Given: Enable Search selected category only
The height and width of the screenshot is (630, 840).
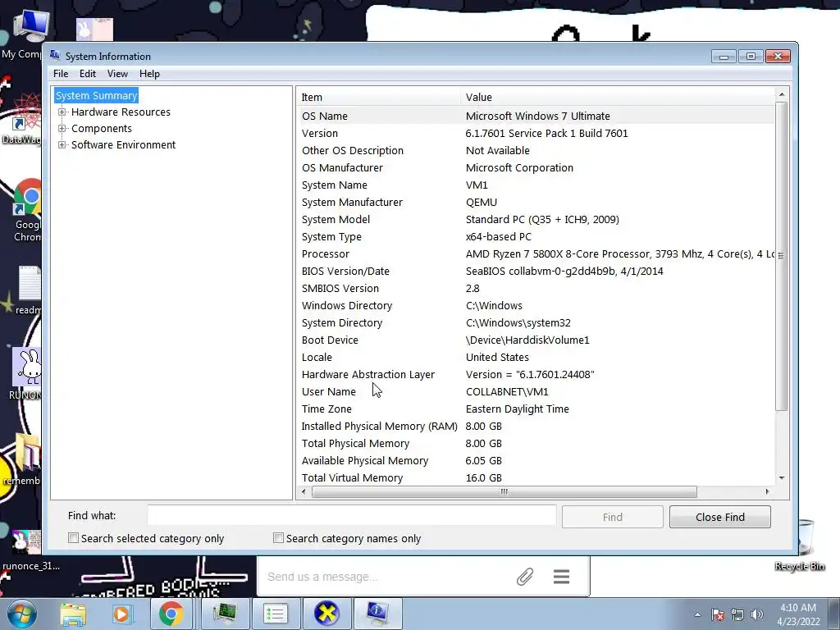Looking at the screenshot, I should click(x=73, y=538).
